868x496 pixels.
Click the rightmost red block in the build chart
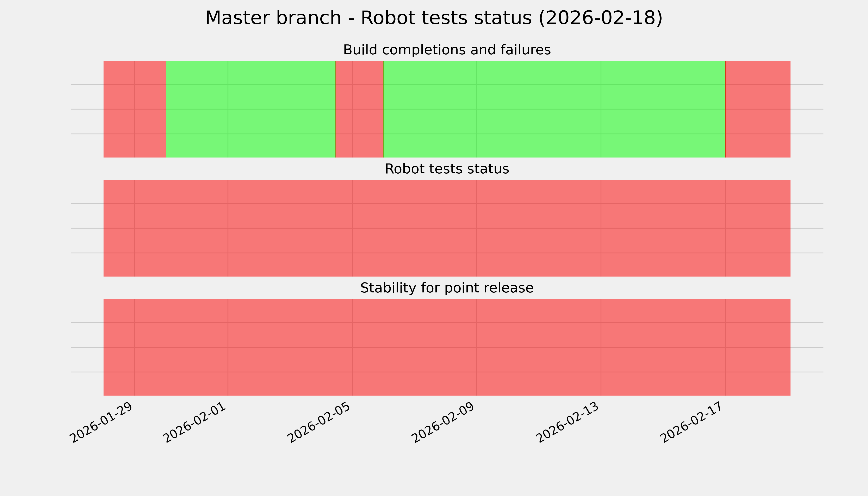pos(758,109)
